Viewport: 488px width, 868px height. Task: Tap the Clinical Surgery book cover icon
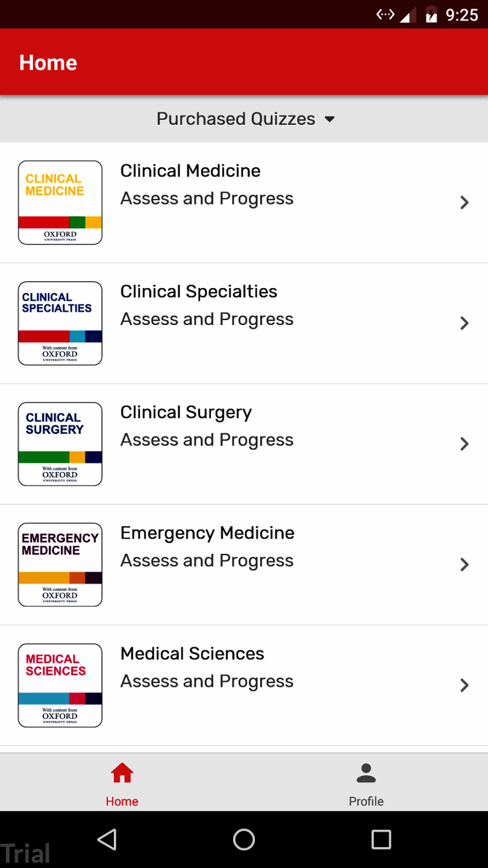pos(60,444)
